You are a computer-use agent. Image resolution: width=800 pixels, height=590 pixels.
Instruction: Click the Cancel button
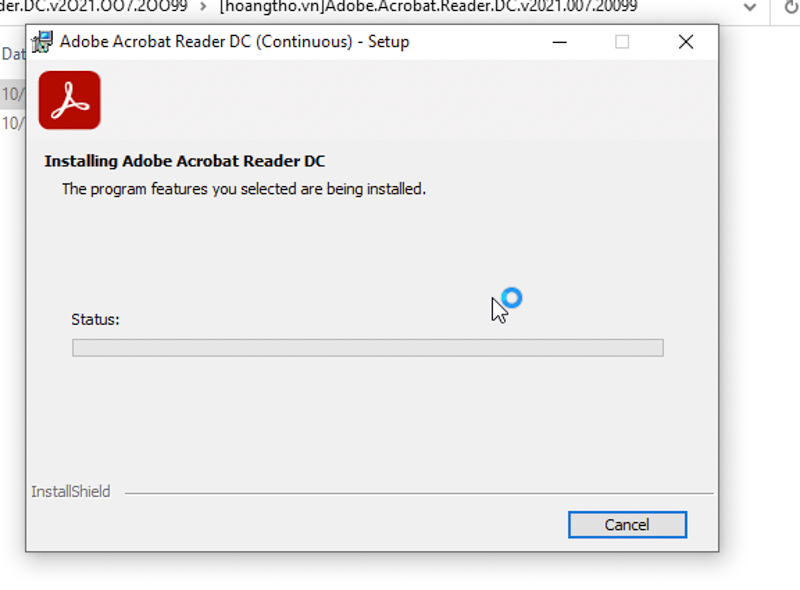[x=627, y=525]
